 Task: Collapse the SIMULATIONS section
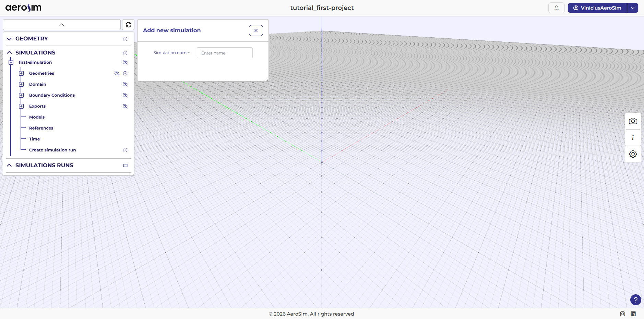coord(9,52)
